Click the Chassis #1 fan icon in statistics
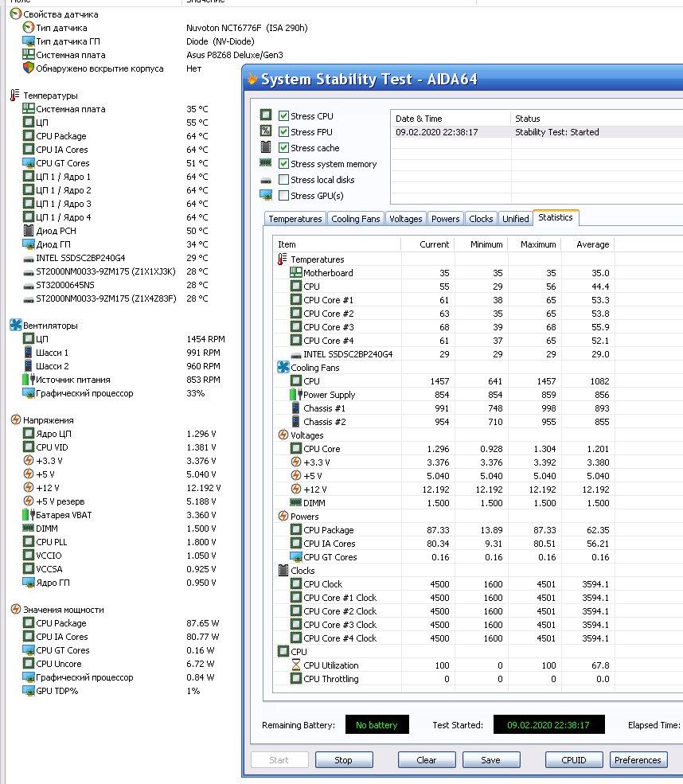683x784 pixels. point(295,408)
